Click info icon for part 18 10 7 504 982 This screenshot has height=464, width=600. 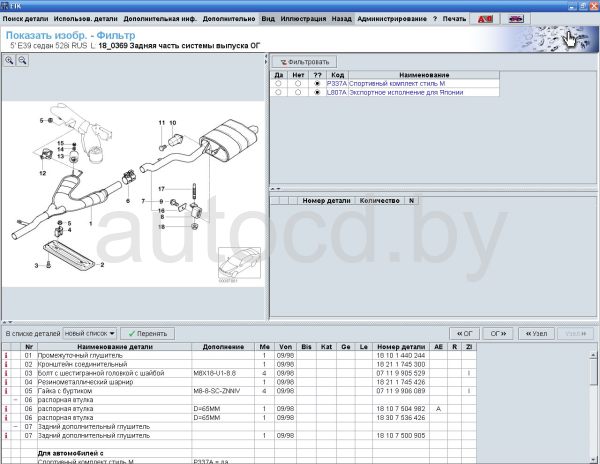coord(6,409)
